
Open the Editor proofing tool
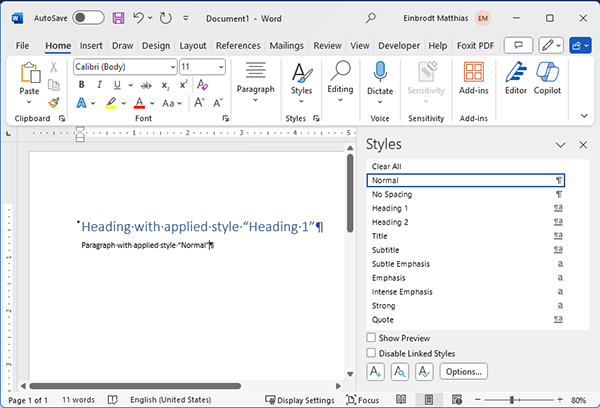click(x=516, y=78)
